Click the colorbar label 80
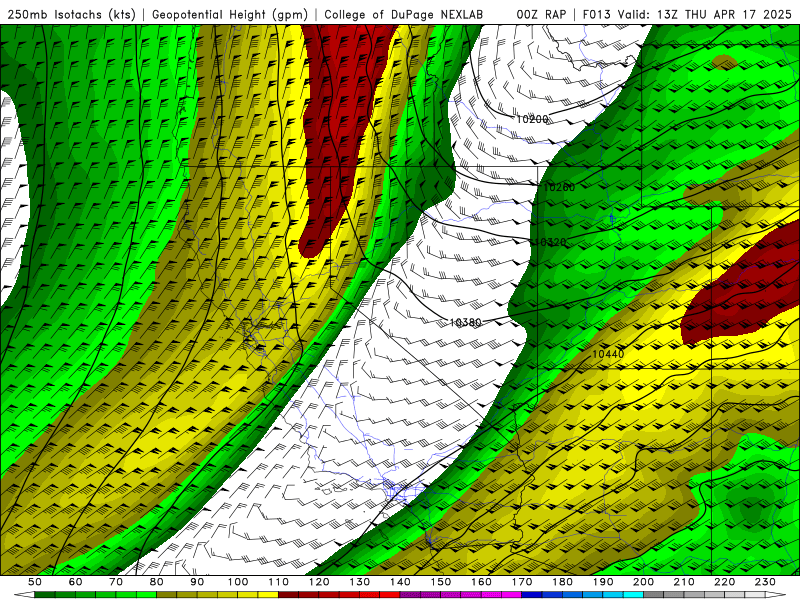The width and height of the screenshot is (800, 600). 156,582
